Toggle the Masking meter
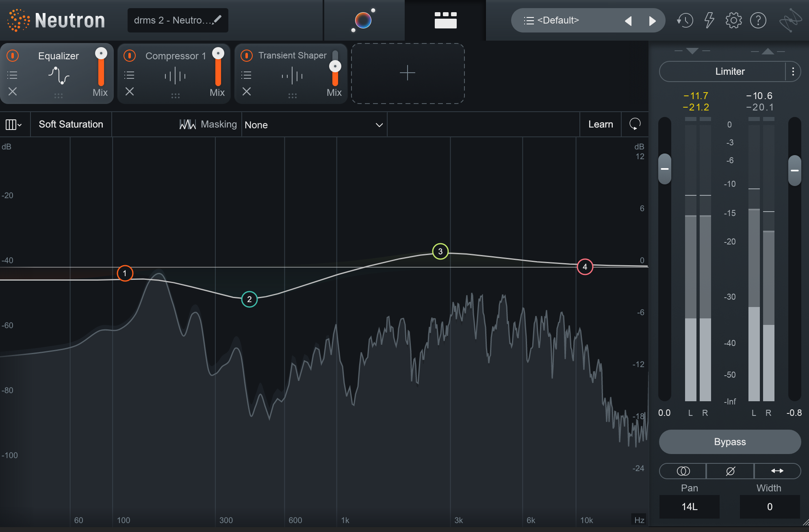The height and width of the screenshot is (532, 809). (208, 124)
